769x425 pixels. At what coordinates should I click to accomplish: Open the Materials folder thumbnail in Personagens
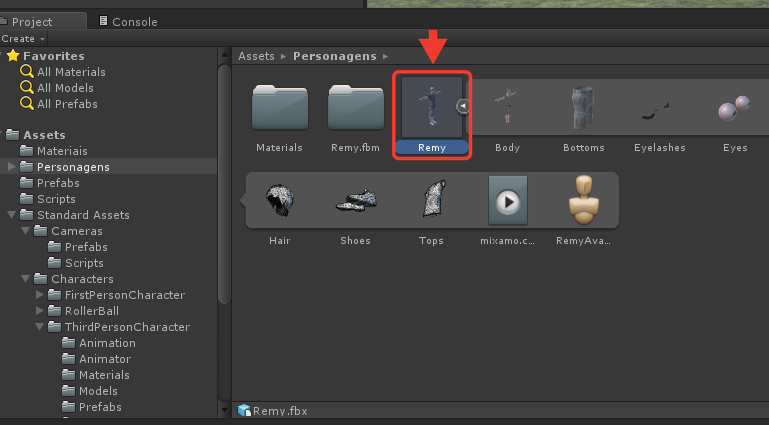click(x=280, y=107)
